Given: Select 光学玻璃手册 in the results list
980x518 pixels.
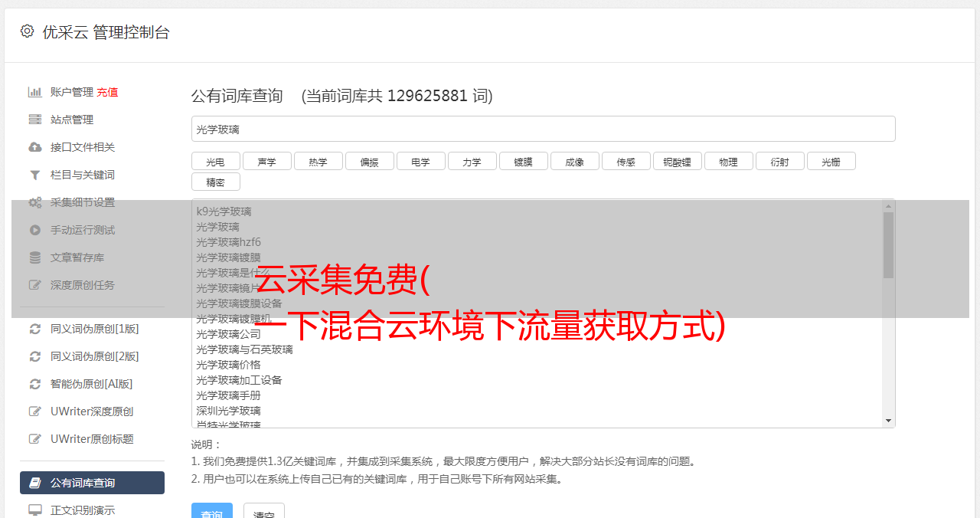Looking at the screenshot, I should [x=228, y=395].
